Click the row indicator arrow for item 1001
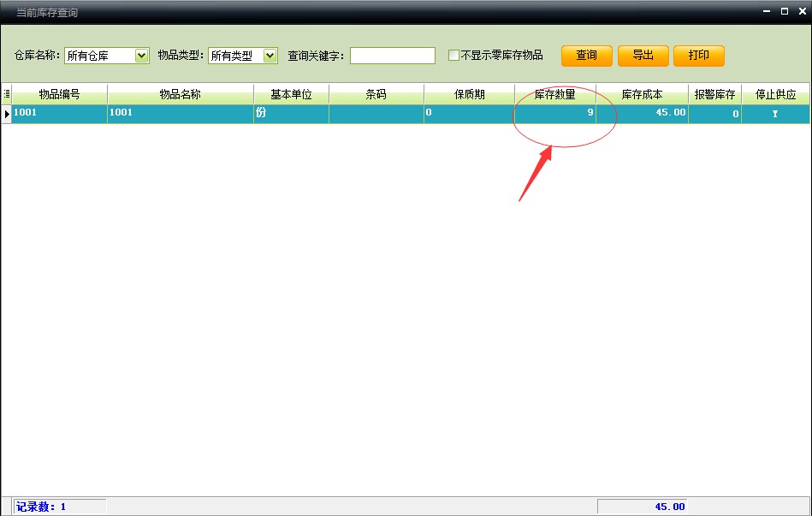This screenshot has width=812, height=516. tap(7, 113)
